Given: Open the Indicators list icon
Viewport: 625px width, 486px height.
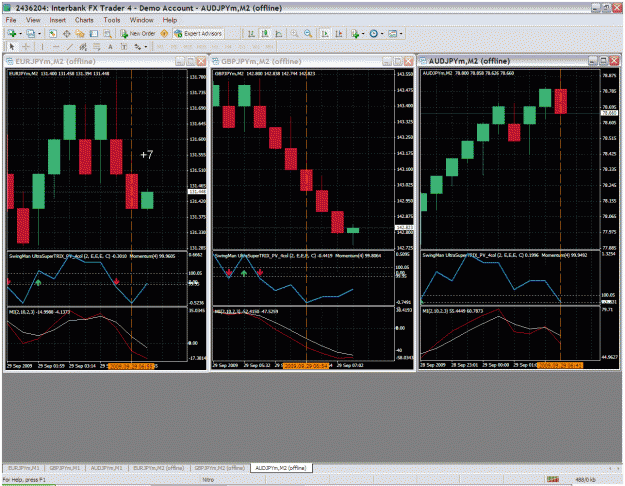Looking at the screenshot, I should pyautogui.click(x=355, y=34).
